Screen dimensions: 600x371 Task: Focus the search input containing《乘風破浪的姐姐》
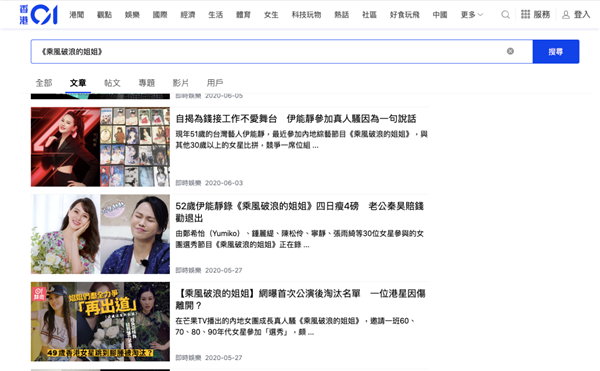282,51
